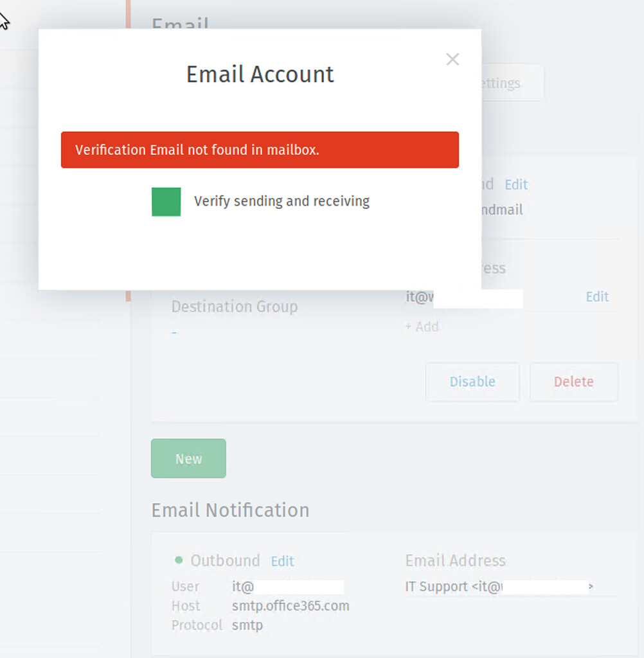Click the smtp Protocol value

(x=247, y=625)
